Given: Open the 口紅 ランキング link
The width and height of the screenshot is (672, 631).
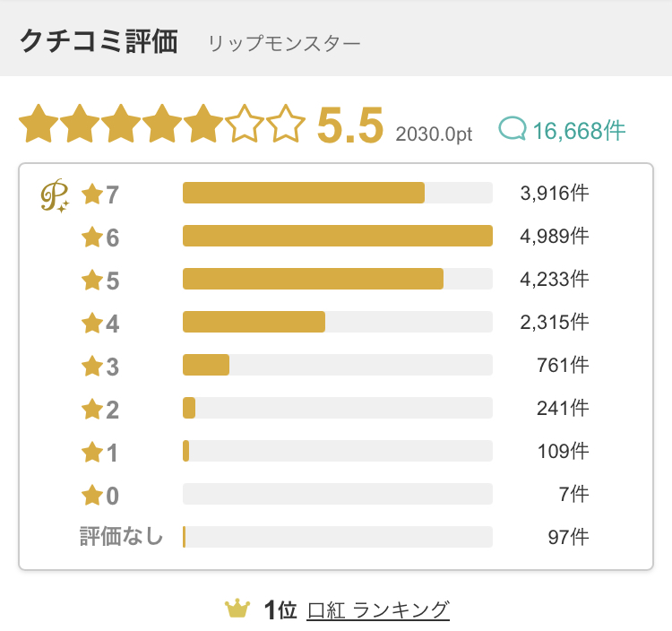Looking at the screenshot, I should tap(378, 609).
